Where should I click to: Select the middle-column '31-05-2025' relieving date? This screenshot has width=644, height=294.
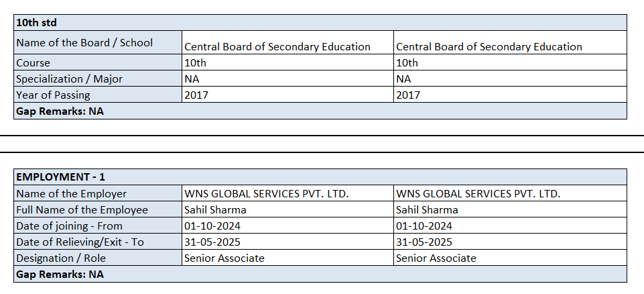click(212, 242)
